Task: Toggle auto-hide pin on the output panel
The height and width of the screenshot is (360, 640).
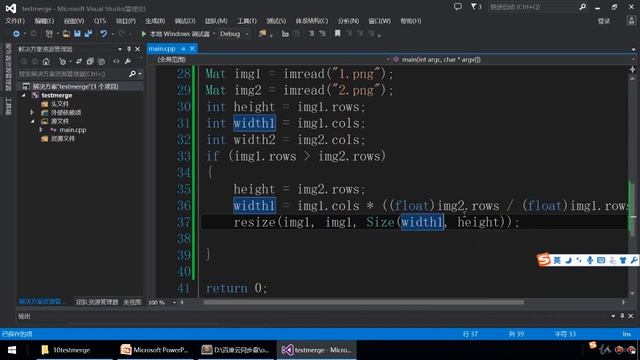Action: (x=622, y=316)
